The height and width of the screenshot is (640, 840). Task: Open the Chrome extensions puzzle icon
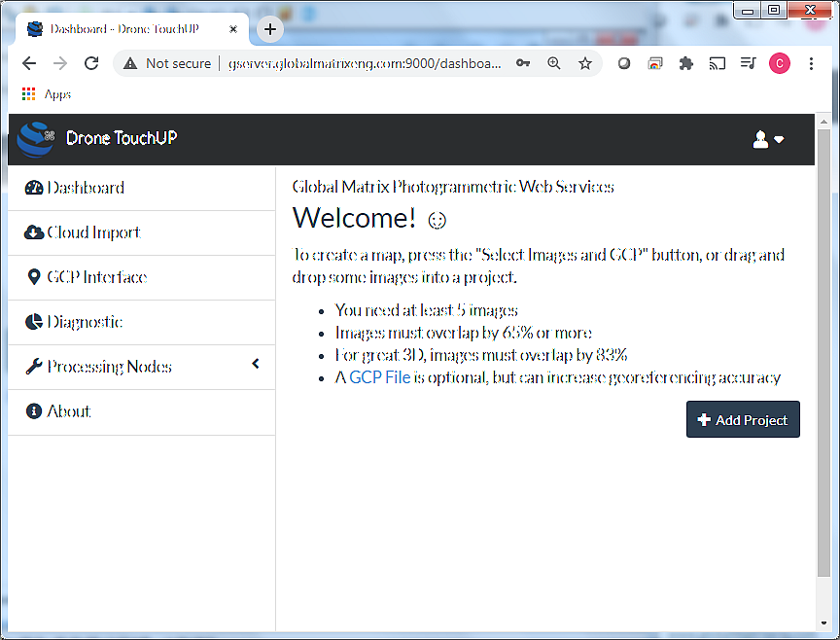pyautogui.click(x=686, y=63)
